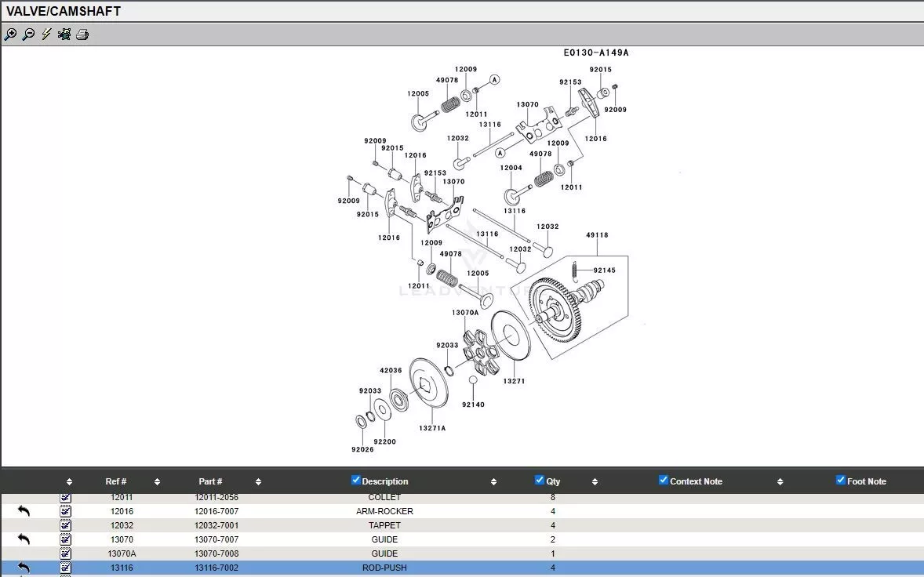924x577 pixels.
Task: Print the diagram using the printer icon
Action: [82, 34]
